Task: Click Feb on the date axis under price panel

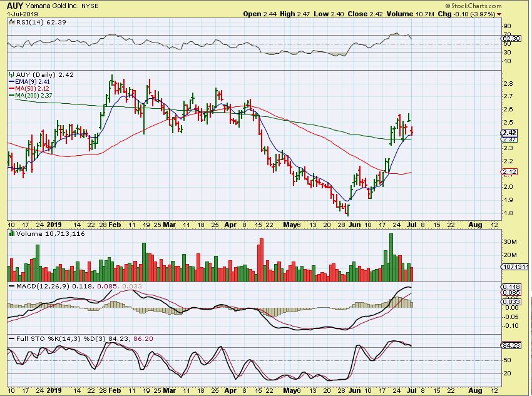Action: (115, 225)
